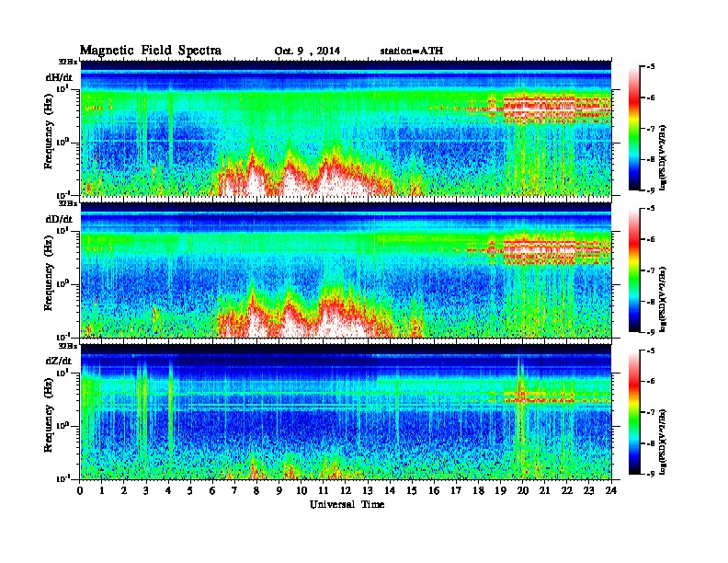Click the "-7" tick on dH/dt color scale
The image size is (728, 563).
pos(651,129)
